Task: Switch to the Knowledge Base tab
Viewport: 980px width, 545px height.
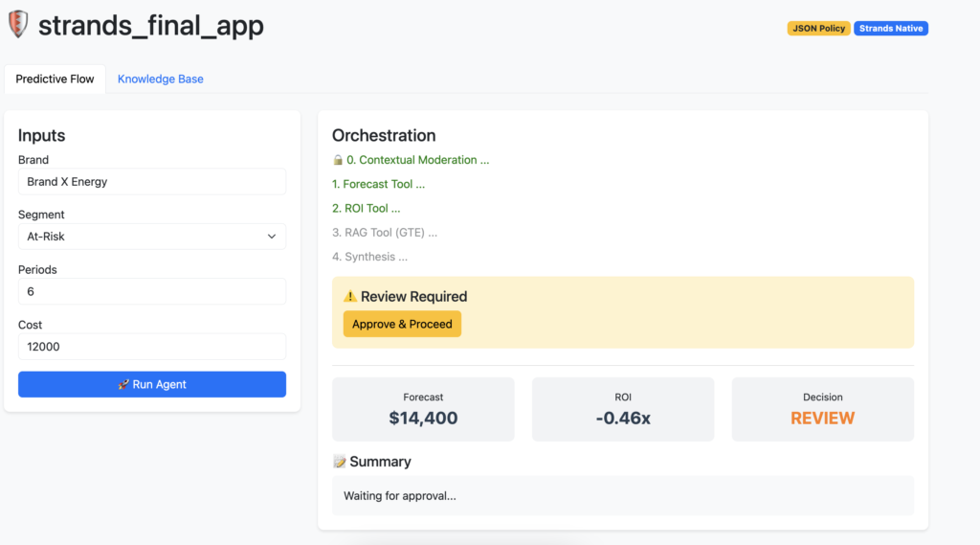Action: (160, 79)
